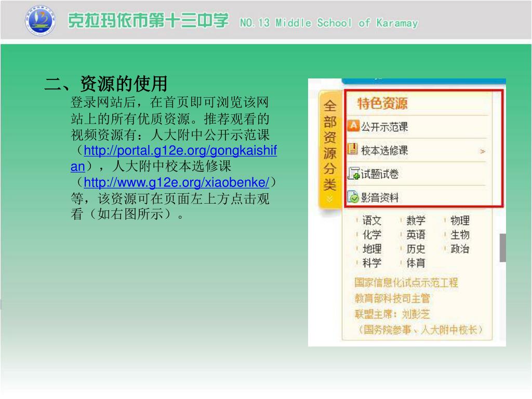Expand the double chevron under 全部资源分类
Viewport: 532px width, 399px height.
[329, 199]
